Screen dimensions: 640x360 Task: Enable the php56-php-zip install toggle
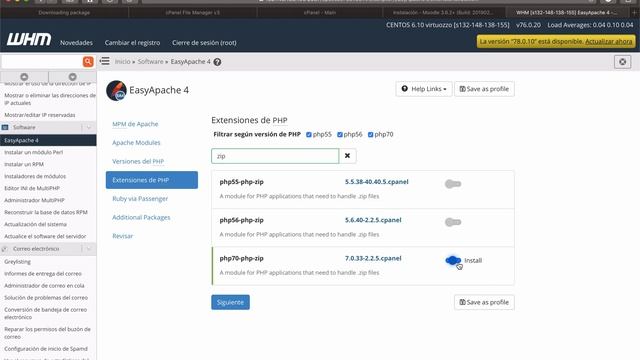(x=453, y=222)
